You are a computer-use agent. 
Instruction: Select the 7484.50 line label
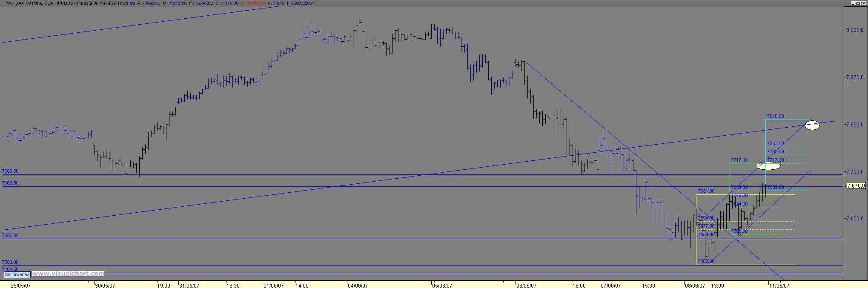pos(10,269)
